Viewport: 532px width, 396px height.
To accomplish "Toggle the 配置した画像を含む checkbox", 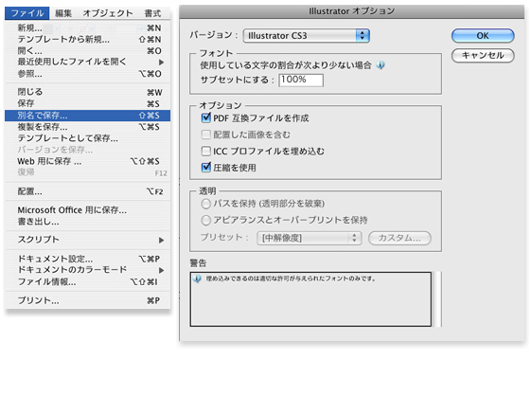I will pyautogui.click(x=206, y=135).
